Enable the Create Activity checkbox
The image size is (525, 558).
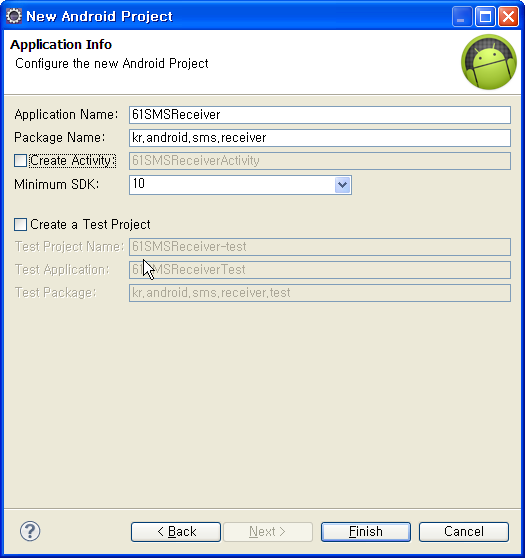tap(20, 160)
